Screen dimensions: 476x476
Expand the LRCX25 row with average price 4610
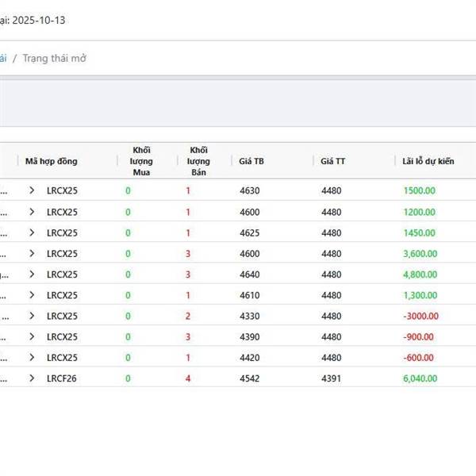(32, 295)
